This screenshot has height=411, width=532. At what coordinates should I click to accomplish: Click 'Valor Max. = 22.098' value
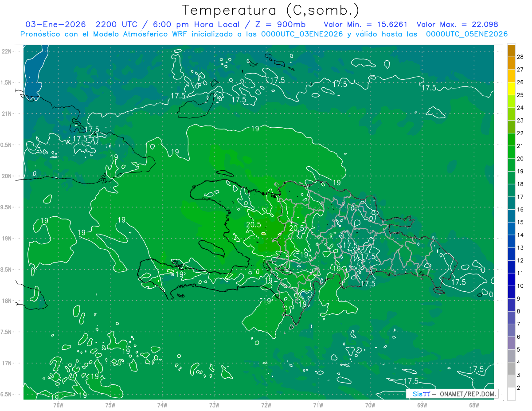(x=458, y=24)
